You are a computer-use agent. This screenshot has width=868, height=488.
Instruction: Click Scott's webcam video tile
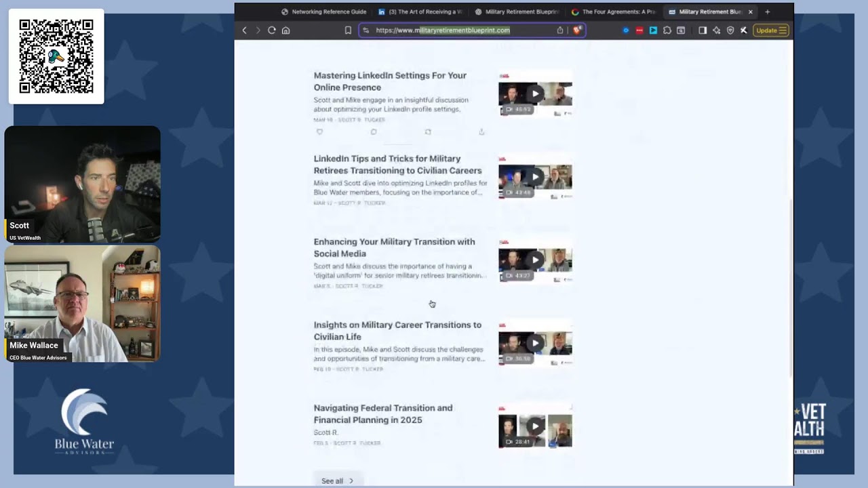83,184
